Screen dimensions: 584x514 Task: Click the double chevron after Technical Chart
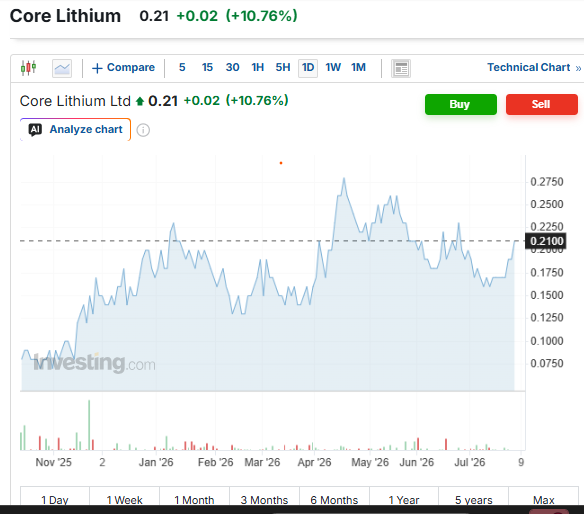[x=578, y=69]
